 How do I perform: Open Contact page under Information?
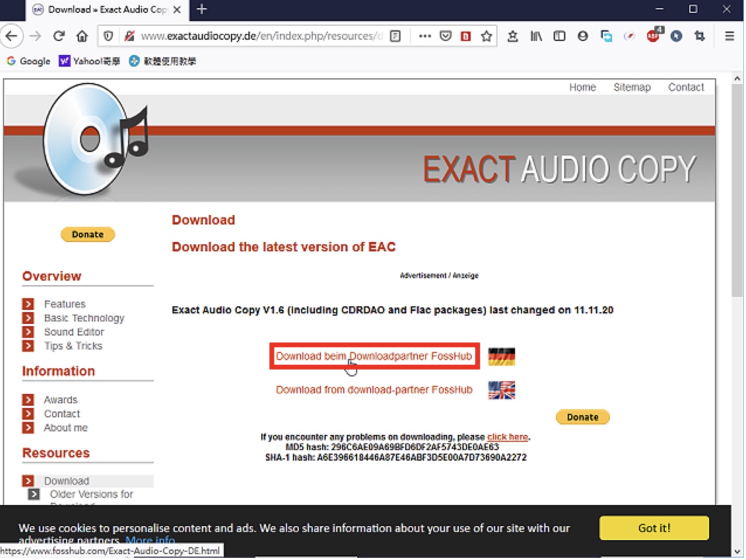pyautogui.click(x=61, y=414)
